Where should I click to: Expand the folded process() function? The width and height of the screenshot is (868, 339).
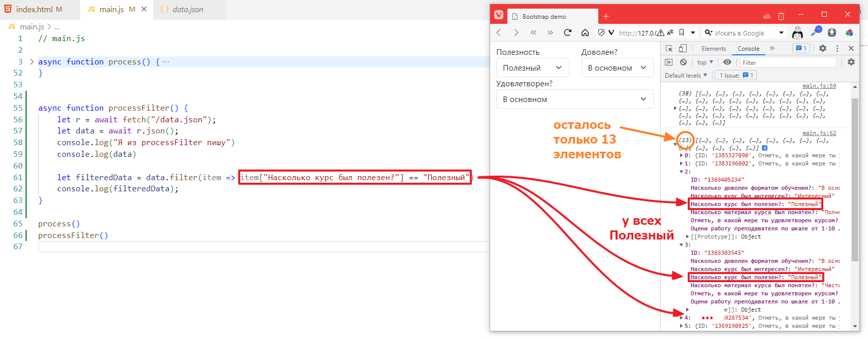[x=31, y=62]
